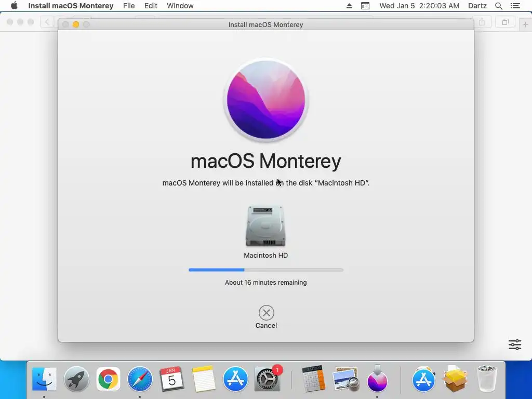The image size is (532, 399).
Task: Click the installation progress bar
Action: tap(266, 270)
